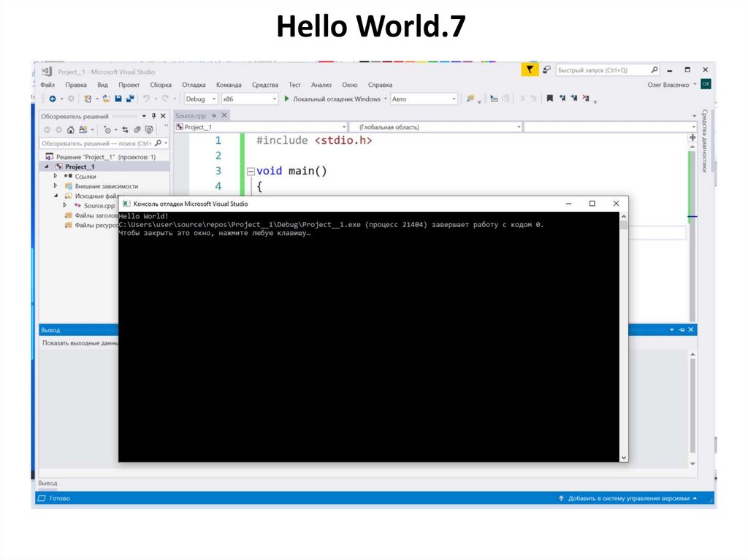This screenshot has width=748, height=560.
Task: Click the Collapse All icon in Solution Explorer
Action: [137, 130]
